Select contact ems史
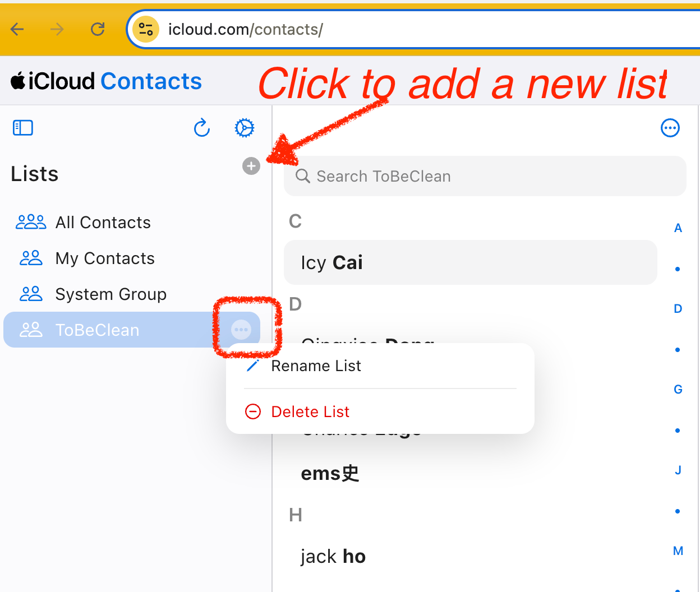The width and height of the screenshot is (700, 592). [471, 474]
